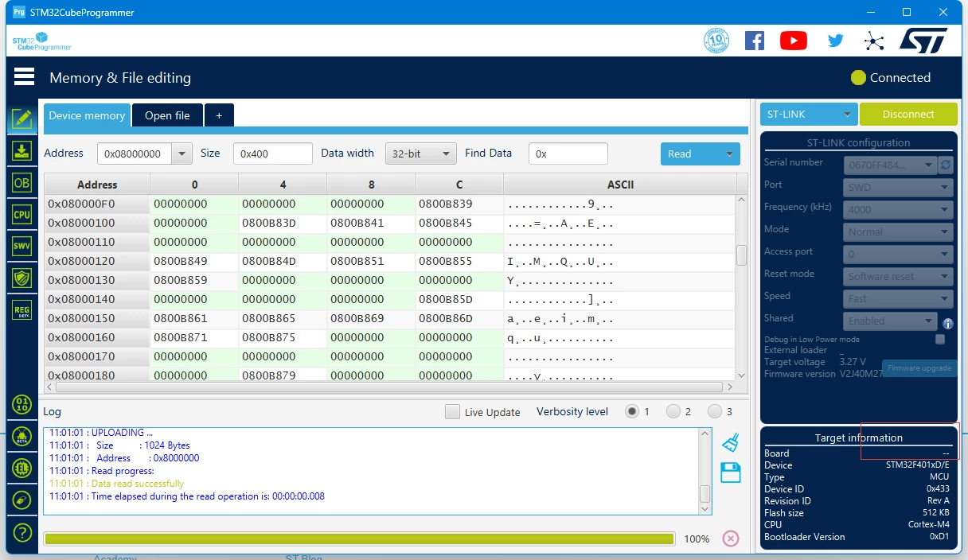Click the info icon beside Shared
The image size is (968, 560).
(948, 324)
